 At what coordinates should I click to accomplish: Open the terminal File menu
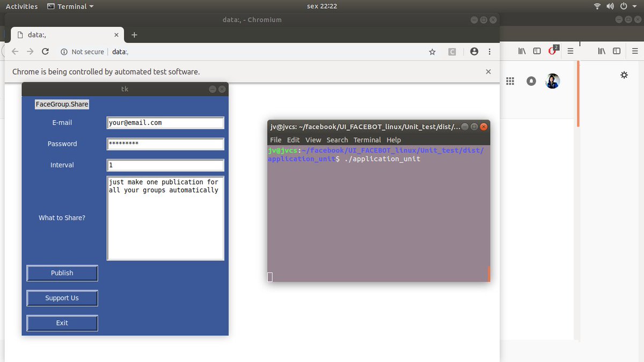coord(276,140)
